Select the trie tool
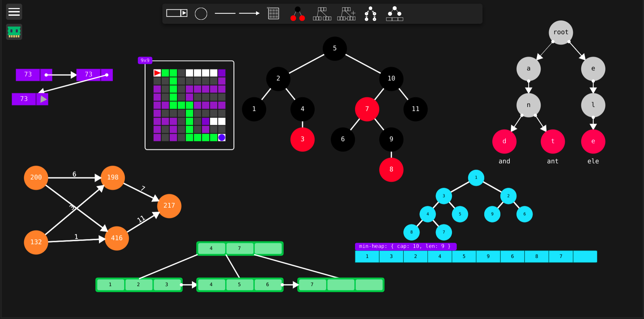 (x=370, y=14)
